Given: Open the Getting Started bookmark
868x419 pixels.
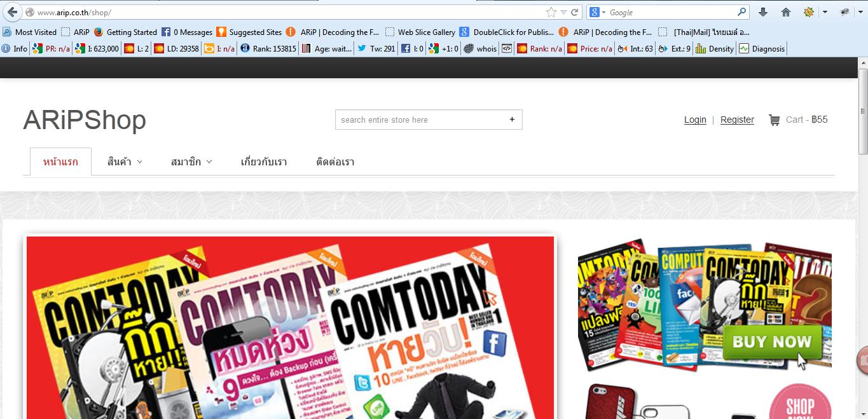Looking at the screenshot, I should (125, 32).
